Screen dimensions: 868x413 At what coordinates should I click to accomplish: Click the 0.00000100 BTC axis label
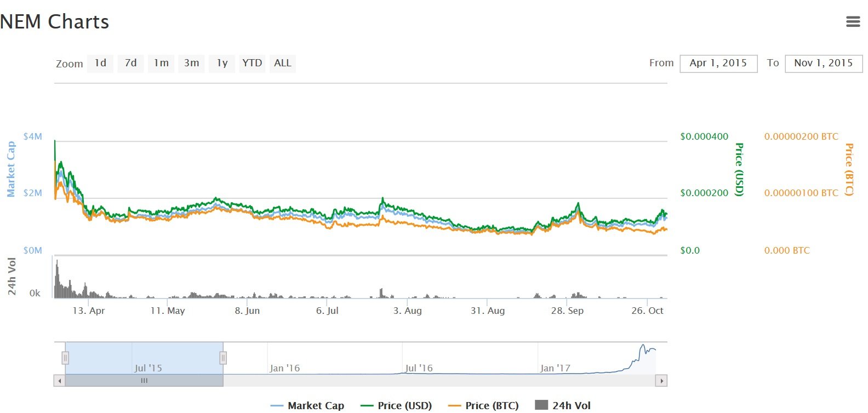point(801,193)
